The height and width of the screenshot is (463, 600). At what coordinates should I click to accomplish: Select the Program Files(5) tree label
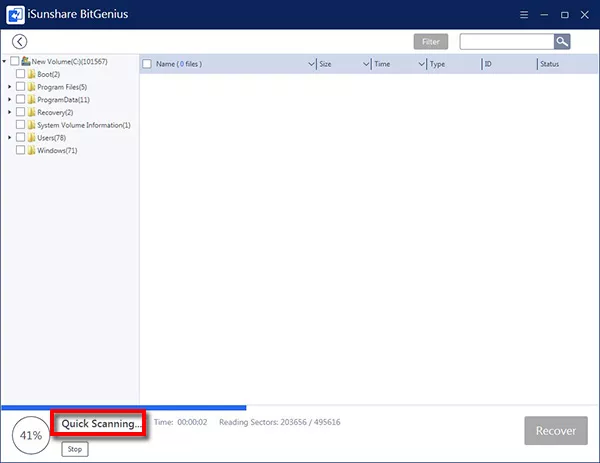click(x=62, y=87)
